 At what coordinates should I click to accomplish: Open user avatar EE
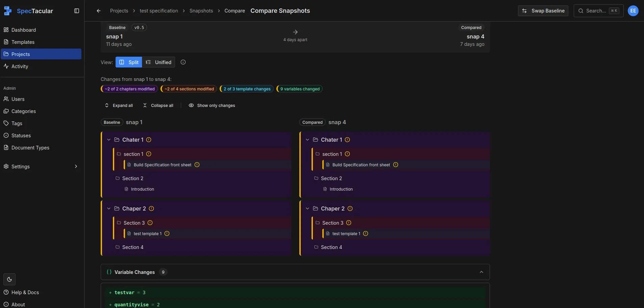[633, 11]
